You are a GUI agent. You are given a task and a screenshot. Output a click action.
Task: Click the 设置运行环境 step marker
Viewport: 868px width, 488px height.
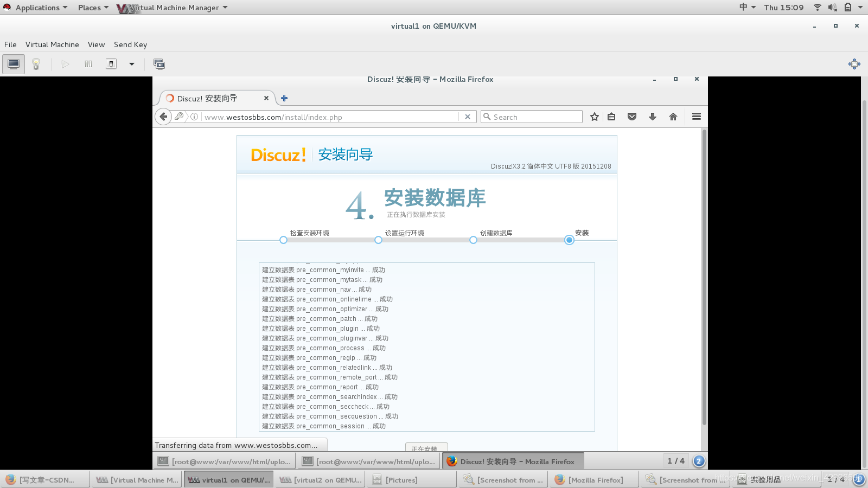378,240
